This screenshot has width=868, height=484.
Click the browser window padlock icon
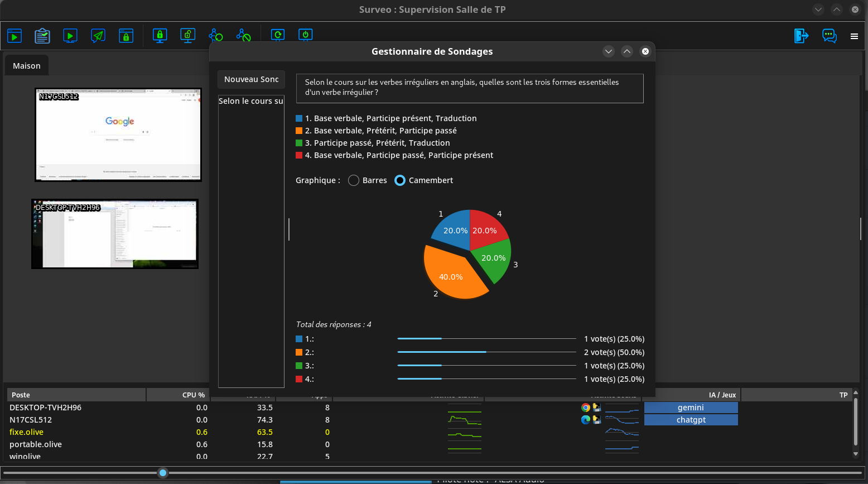[126, 36]
